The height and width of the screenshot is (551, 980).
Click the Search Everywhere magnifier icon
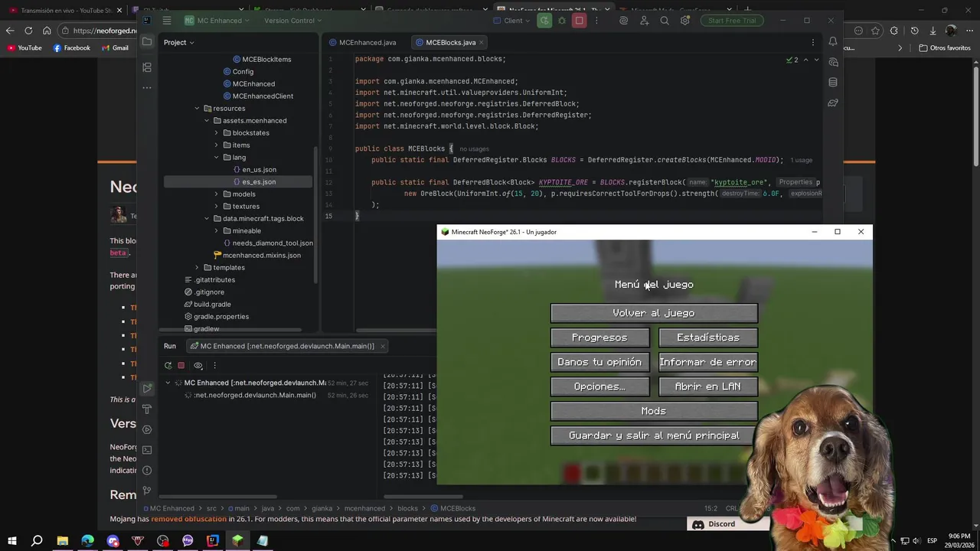(665, 21)
